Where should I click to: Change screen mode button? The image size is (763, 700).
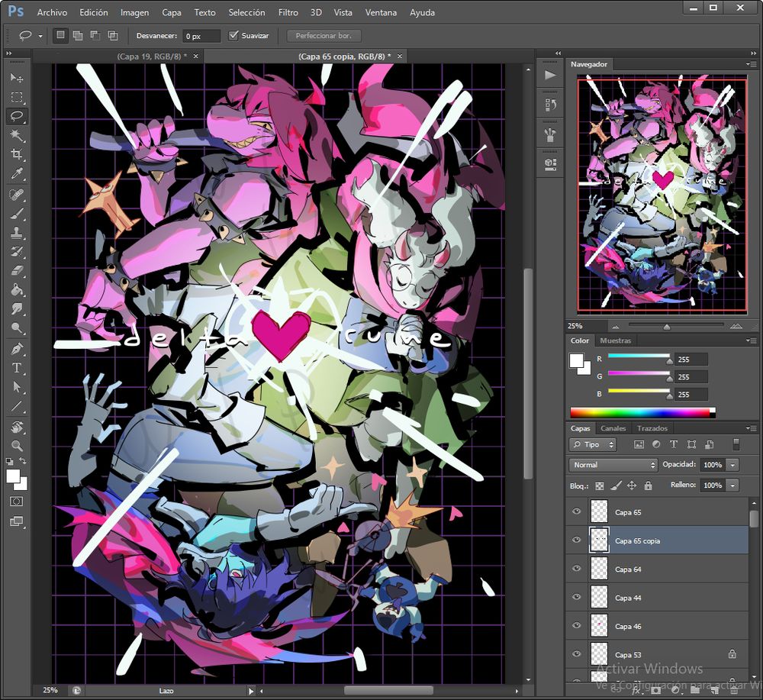click(x=17, y=521)
